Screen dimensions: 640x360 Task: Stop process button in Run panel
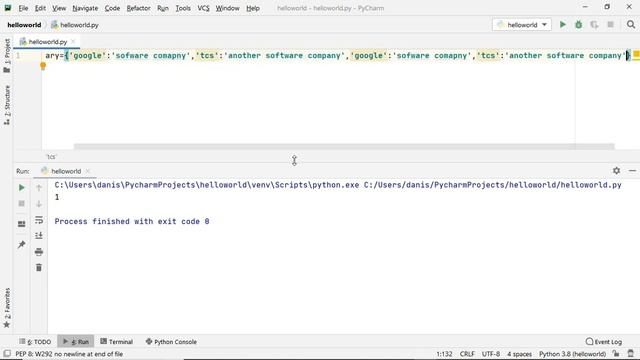point(22,204)
